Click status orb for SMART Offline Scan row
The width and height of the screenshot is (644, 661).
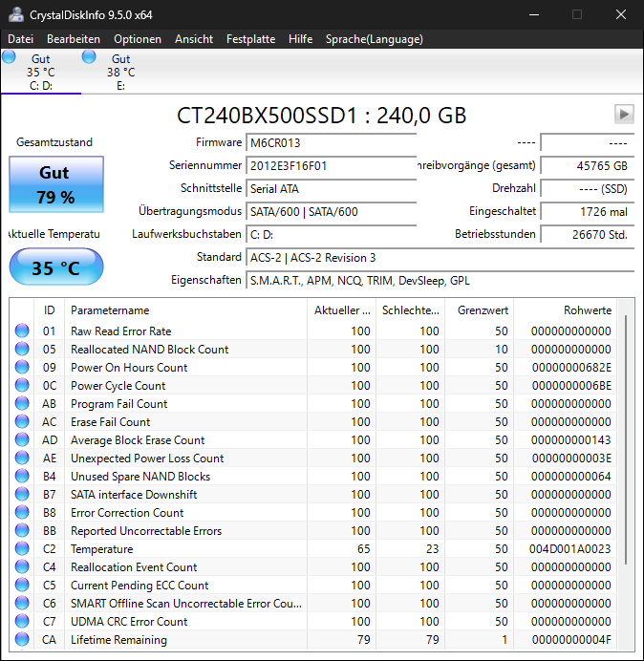tap(22, 603)
